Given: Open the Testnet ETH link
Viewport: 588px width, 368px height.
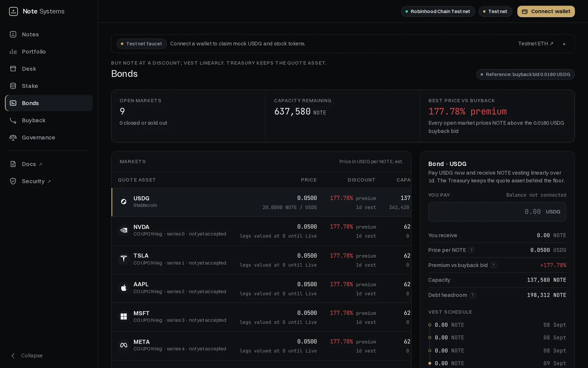Looking at the screenshot, I should pyautogui.click(x=536, y=44).
